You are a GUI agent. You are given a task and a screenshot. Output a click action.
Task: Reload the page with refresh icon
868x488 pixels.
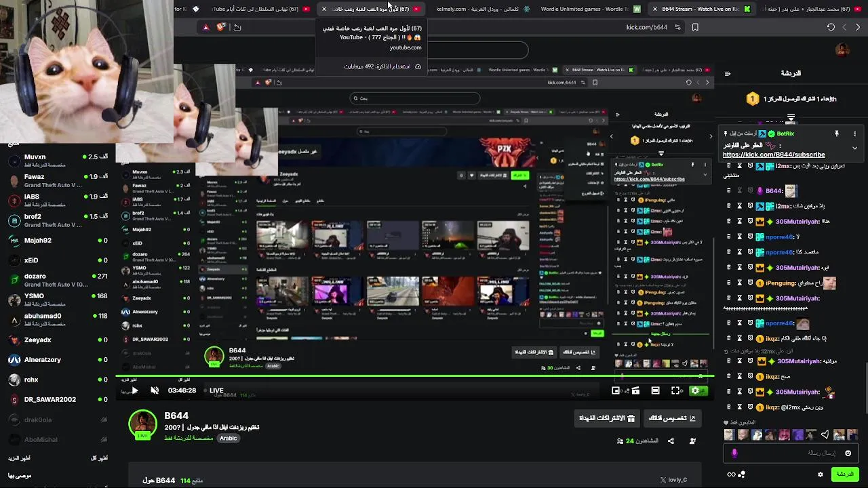[831, 27]
